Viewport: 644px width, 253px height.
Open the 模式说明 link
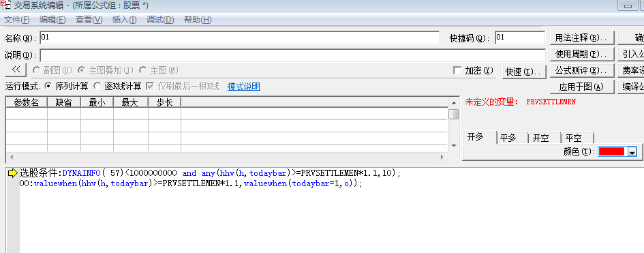click(243, 87)
